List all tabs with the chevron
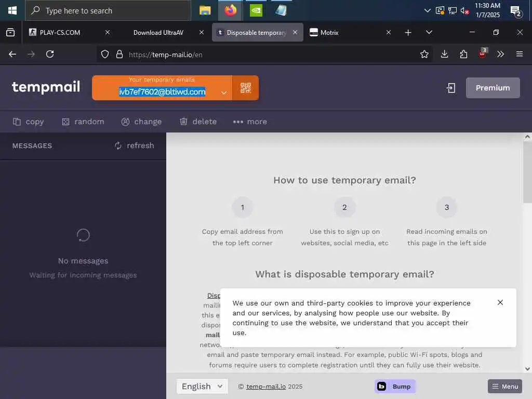The image size is (532, 399). 429,32
